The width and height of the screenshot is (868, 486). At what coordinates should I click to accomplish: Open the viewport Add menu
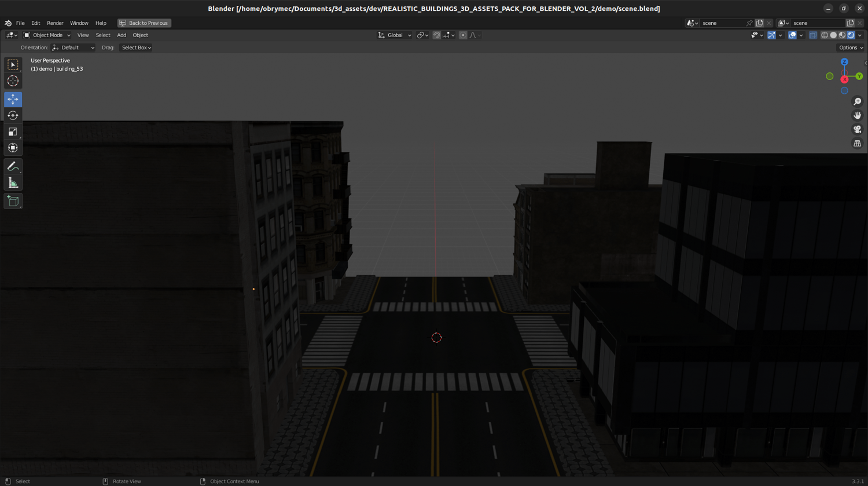pyautogui.click(x=122, y=35)
